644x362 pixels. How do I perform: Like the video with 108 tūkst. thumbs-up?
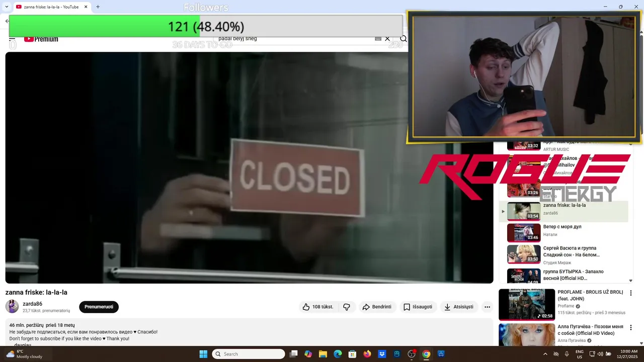318,307
